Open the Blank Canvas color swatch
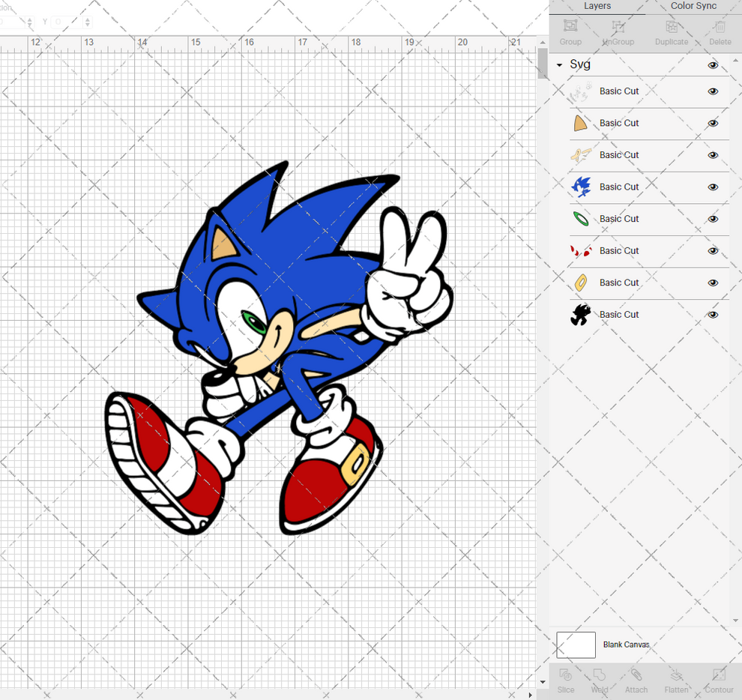 coord(576,645)
